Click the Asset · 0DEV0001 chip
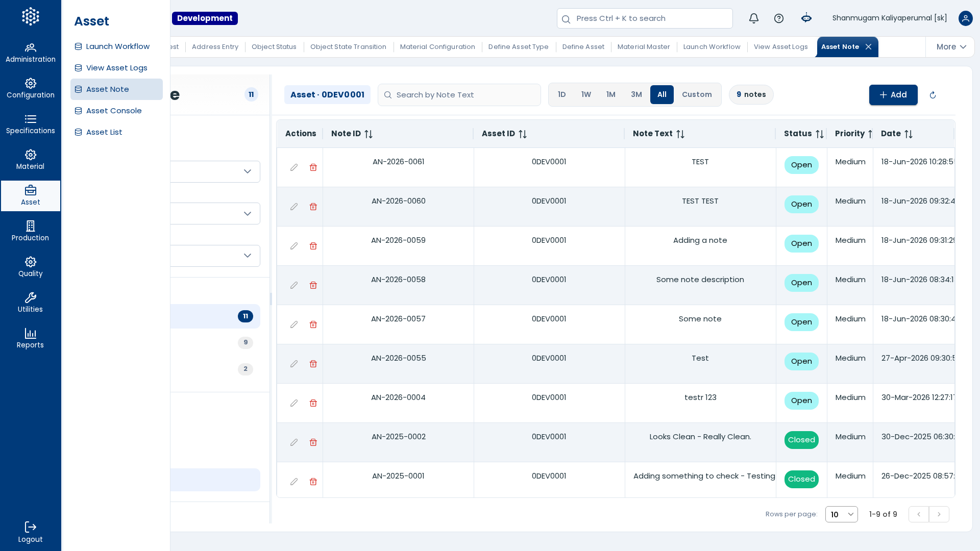 [x=327, y=95]
